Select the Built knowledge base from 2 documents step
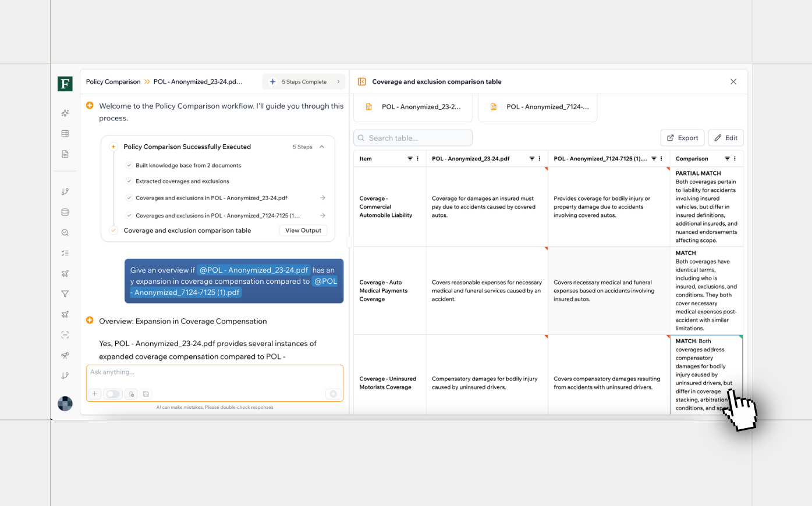The width and height of the screenshot is (812, 506). click(188, 165)
